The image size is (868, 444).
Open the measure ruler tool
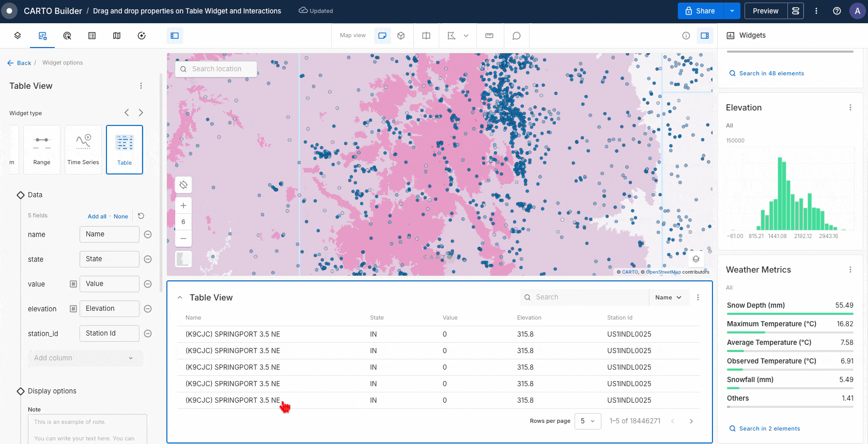(x=489, y=36)
